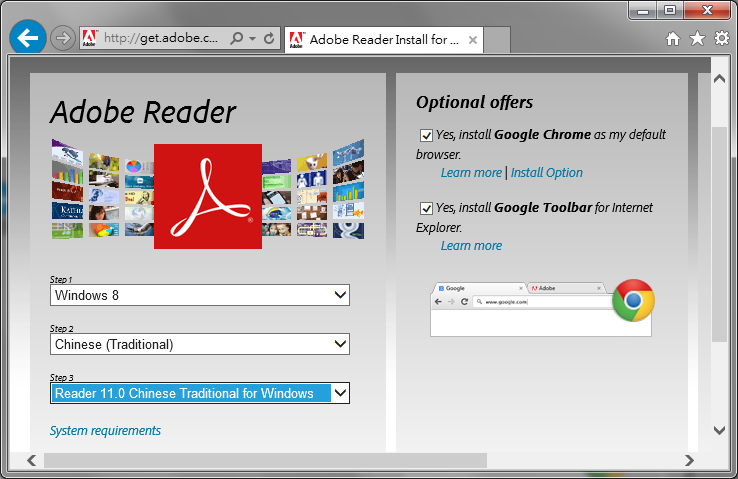Click Learn more under Google Toolbar
The height and width of the screenshot is (479, 738).
(x=471, y=246)
